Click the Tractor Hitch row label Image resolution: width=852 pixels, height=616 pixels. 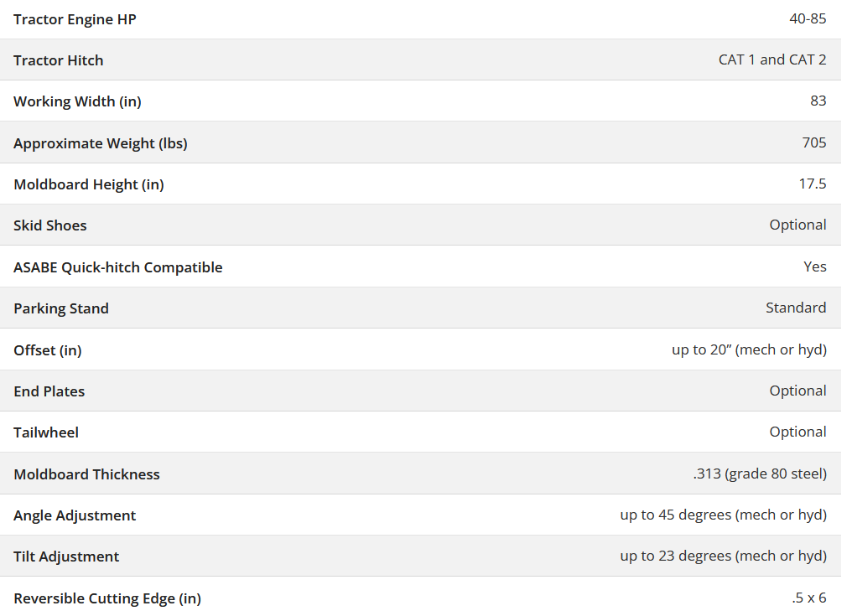click(x=59, y=60)
